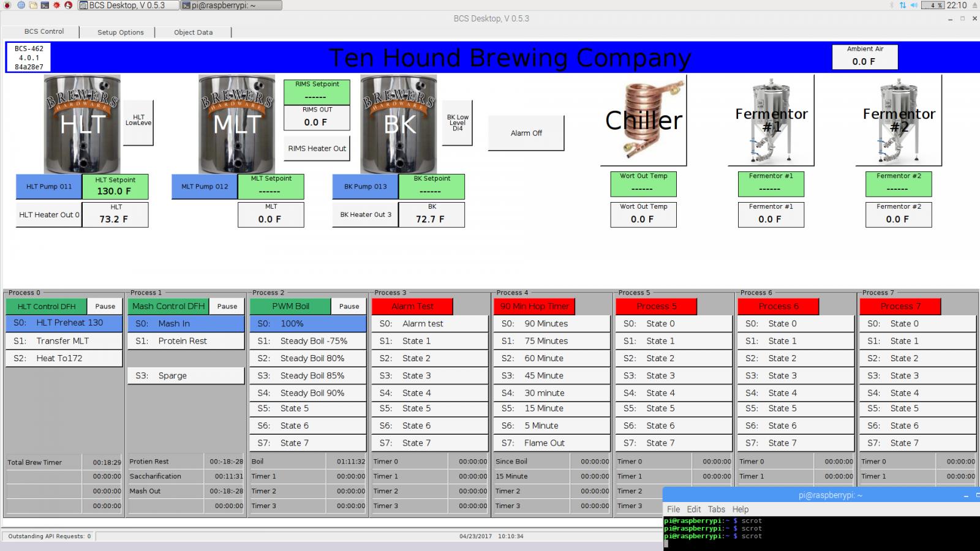
Task: Select state S3: Sparge
Action: coord(186,375)
